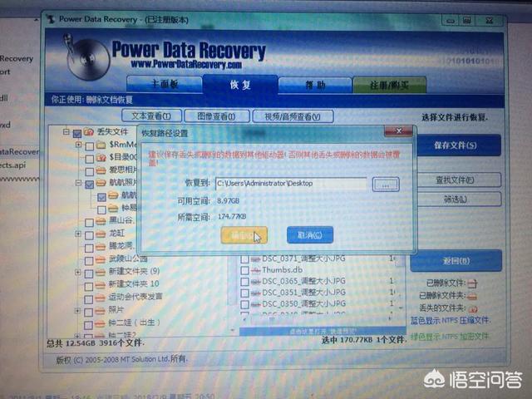Viewport: 532px width, 399px height.
Task: Tick the checkbox for 新建文件夹 (9)
Action: click(88, 271)
